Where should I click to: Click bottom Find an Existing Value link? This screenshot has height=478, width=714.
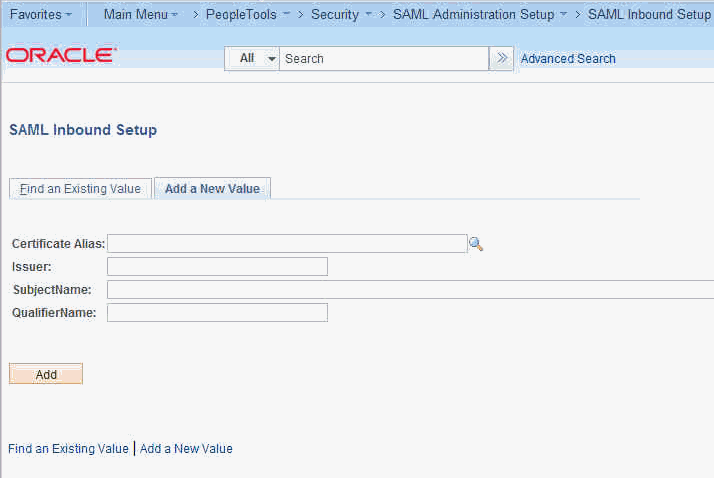[68, 449]
